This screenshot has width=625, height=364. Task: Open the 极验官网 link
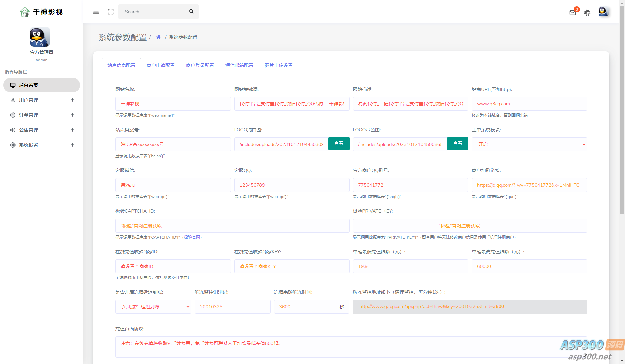coord(192,237)
